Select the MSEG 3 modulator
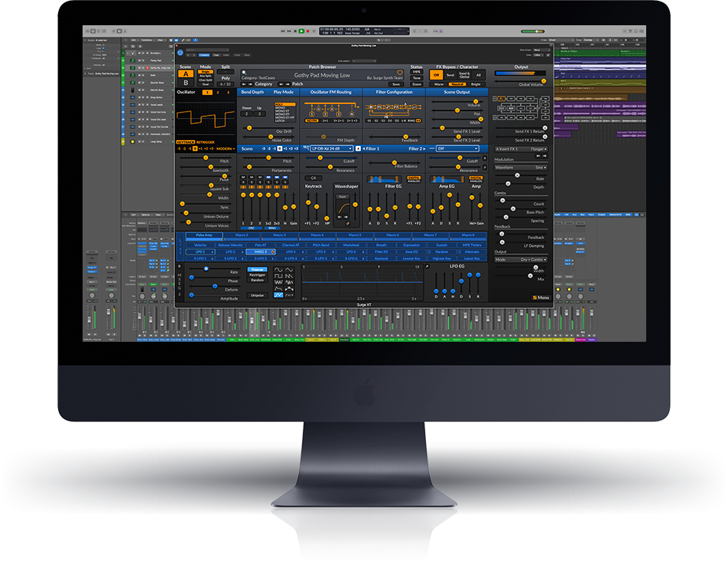The height and width of the screenshot is (562, 728). tap(261, 252)
